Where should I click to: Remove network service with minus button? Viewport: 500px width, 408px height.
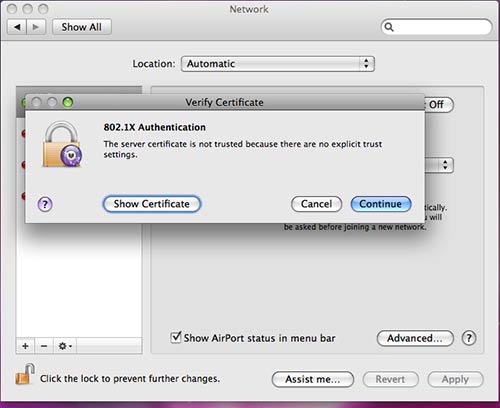(x=44, y=346)
